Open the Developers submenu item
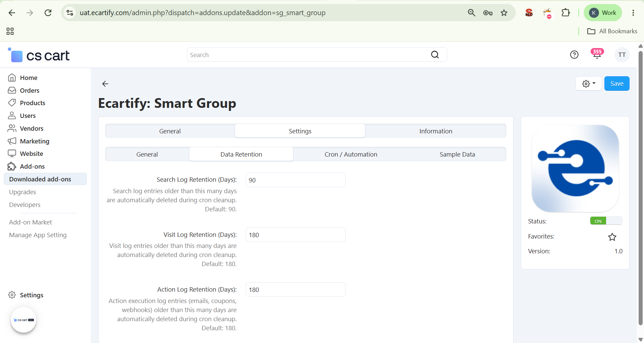Image resolution: width=644 pixels, height=343 pixels. [x=25, y=205]
